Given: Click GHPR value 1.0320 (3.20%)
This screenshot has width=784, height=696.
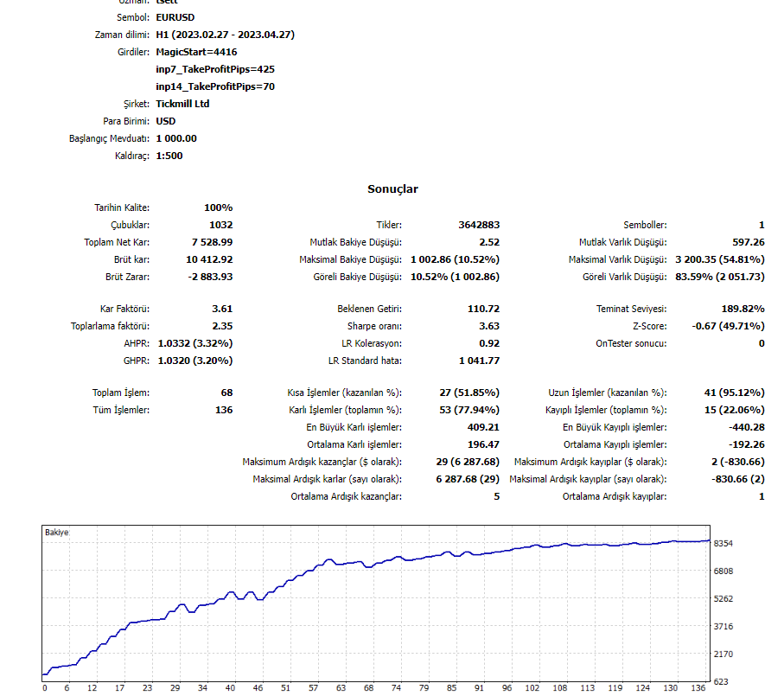Looking at the screenshot, I should [x=195, y=361].
